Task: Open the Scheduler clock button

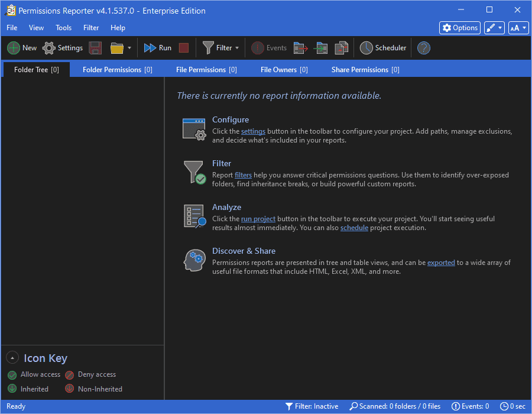Action: [383, 48]
